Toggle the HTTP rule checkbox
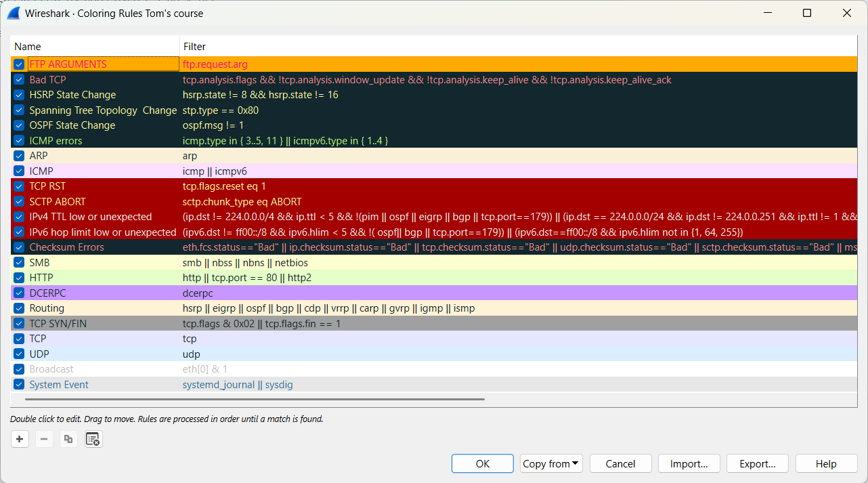868x483 pixels. 19,278
